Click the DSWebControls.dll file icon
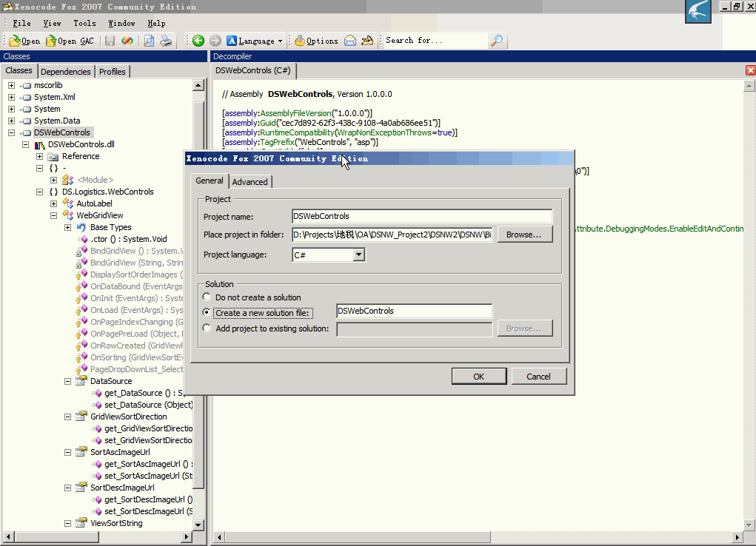Image resolution: width=756 pixels, height=546 pixels. (x=39, y=144)
